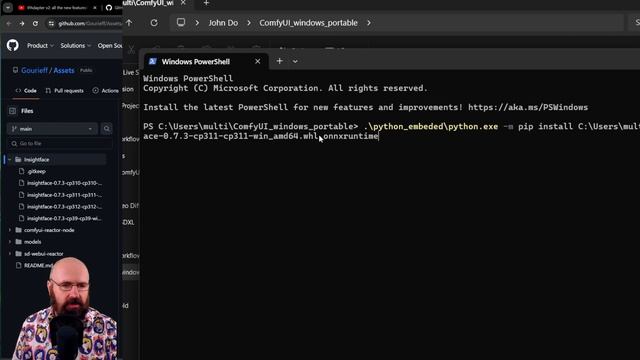Click the file search magnifier button
This screenshot has width=640, height=360.
[107, 129]
